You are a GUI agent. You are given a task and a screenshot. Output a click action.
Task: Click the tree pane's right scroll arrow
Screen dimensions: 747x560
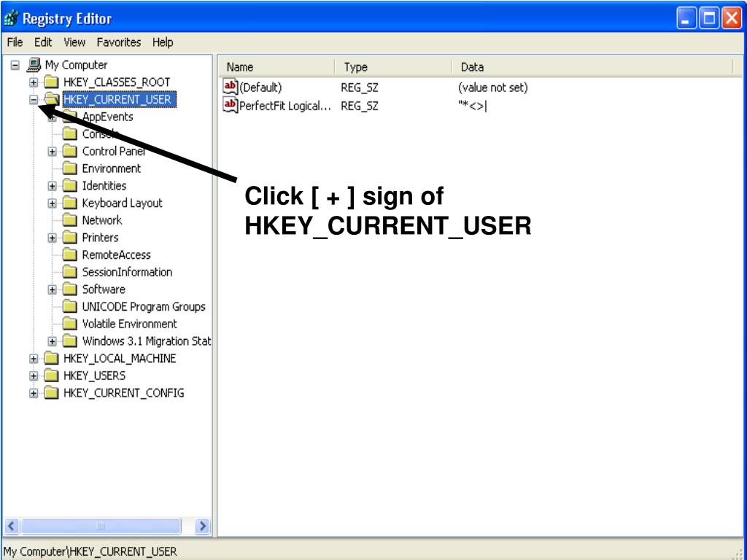(x=203, y=526)
